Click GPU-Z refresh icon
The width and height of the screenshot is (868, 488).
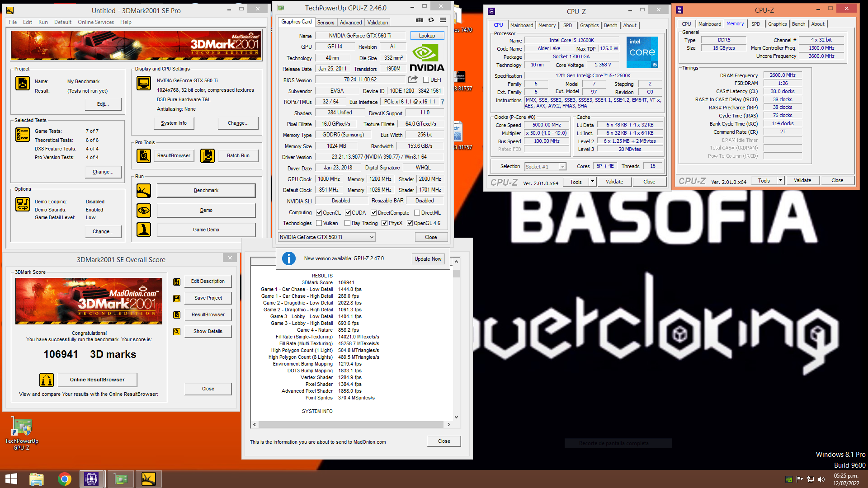[431, 20]
